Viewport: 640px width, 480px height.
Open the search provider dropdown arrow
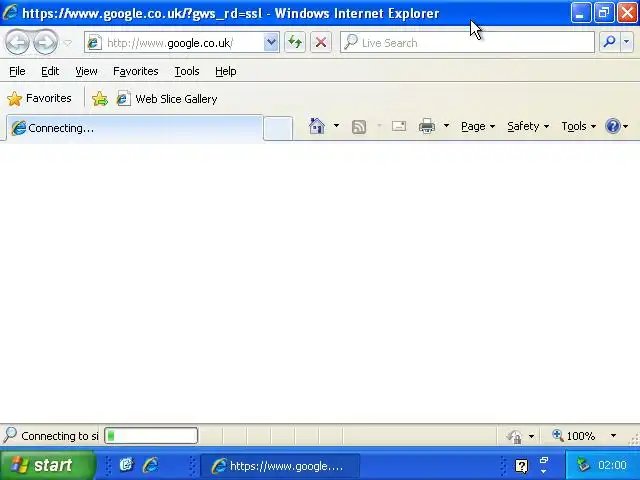[627, 42]
